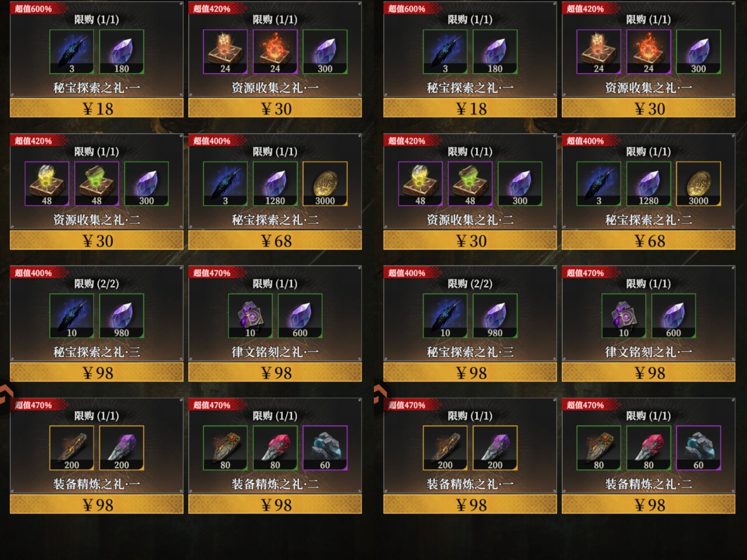Click the ¥30 button under 资源收集之礼·二 in the right panel

470,240
